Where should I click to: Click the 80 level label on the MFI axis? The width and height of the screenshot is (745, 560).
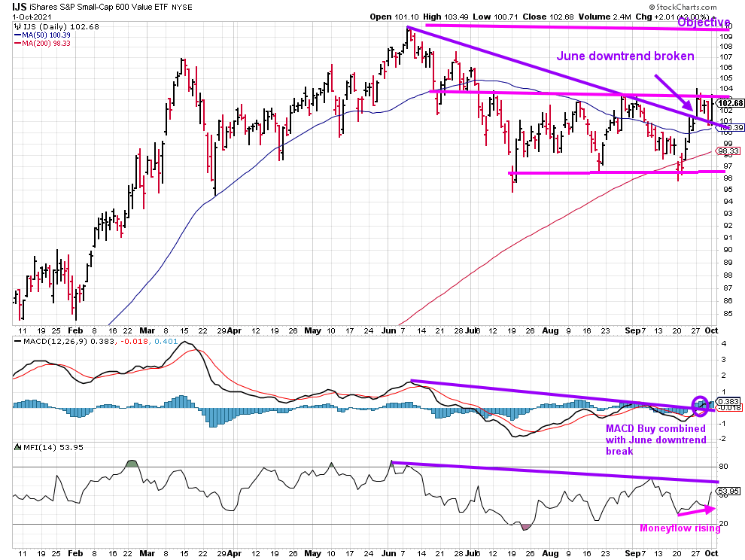pos(723,467)
